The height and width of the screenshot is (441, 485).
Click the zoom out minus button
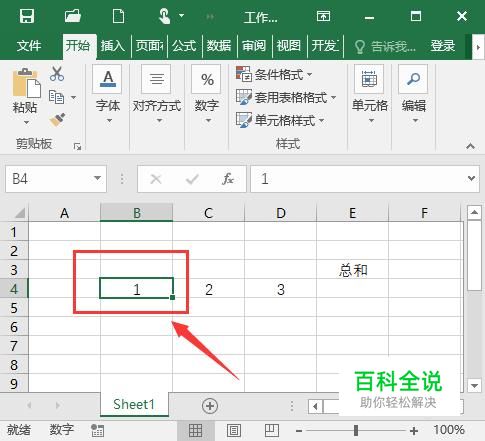(x=299, y=431)
